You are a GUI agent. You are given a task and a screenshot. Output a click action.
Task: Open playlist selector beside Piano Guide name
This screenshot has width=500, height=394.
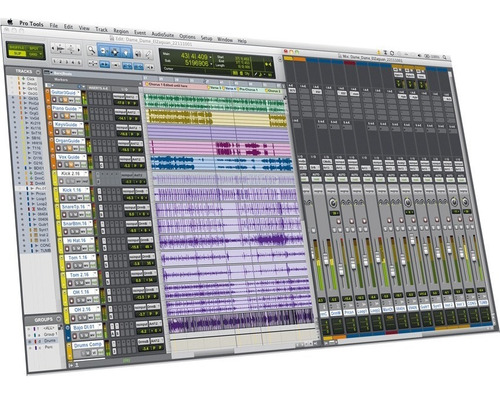(80, 109)
